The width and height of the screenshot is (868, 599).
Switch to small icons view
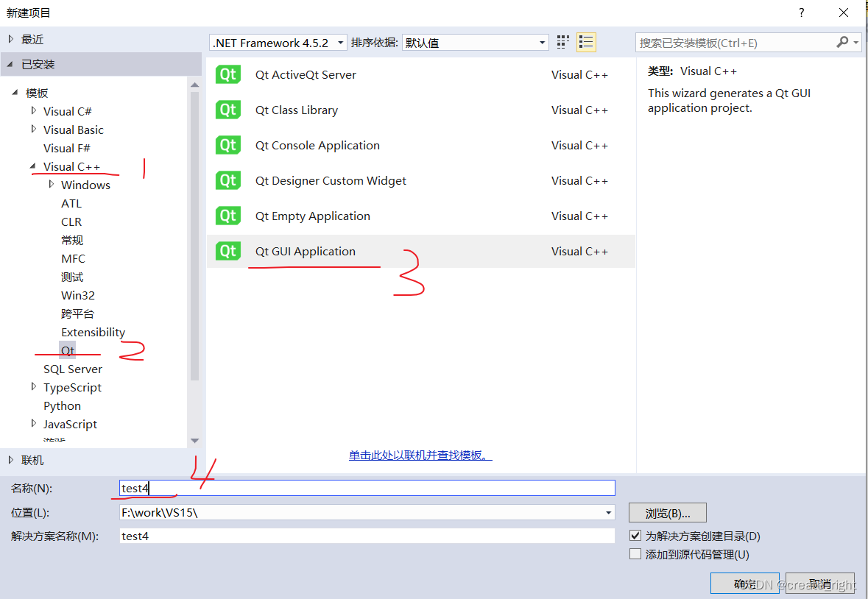(563, 43)
